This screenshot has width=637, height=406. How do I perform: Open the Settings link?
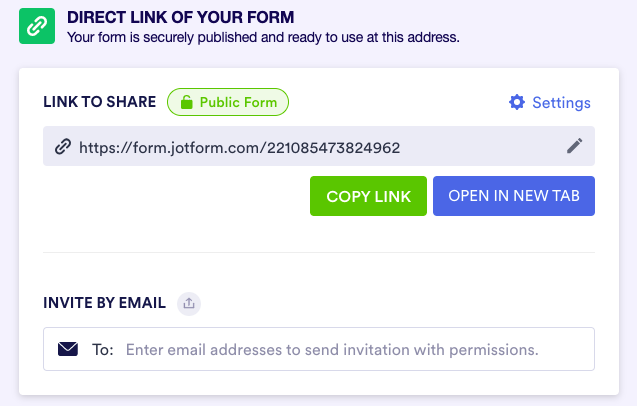561,102
